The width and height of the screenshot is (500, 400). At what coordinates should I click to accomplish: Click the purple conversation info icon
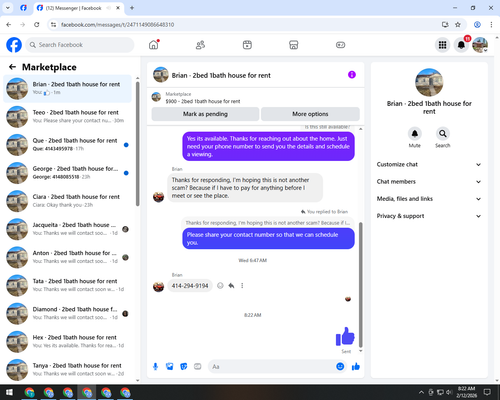coord(352,75)
